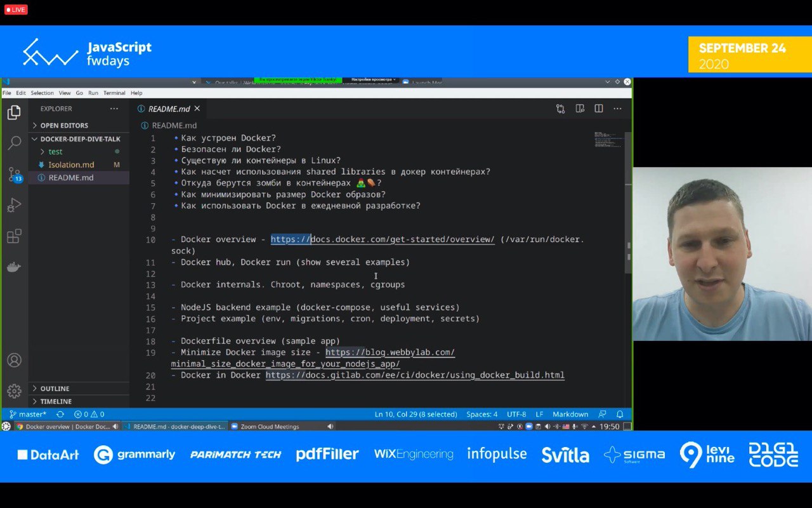The width and height of the screenshot is (812, 508).
Task: Click line number 22 in the gutter
Action: [150, 398]
